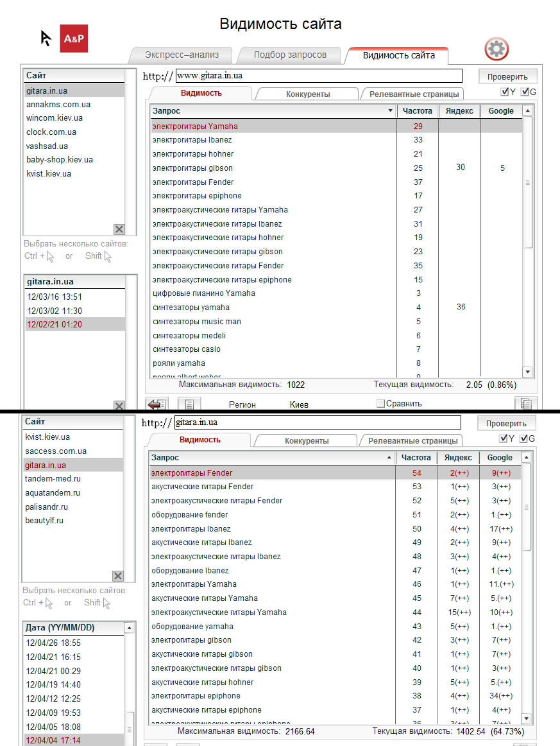Select the рояли yamaha query row
This screenshot has width=560, height=746.
click(x=336, y=363)
